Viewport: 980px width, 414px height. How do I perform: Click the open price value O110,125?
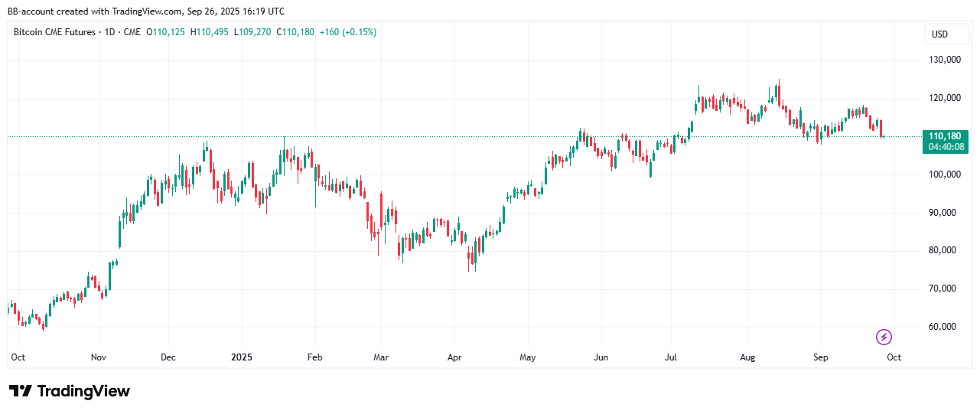click(x=167, y=32)
